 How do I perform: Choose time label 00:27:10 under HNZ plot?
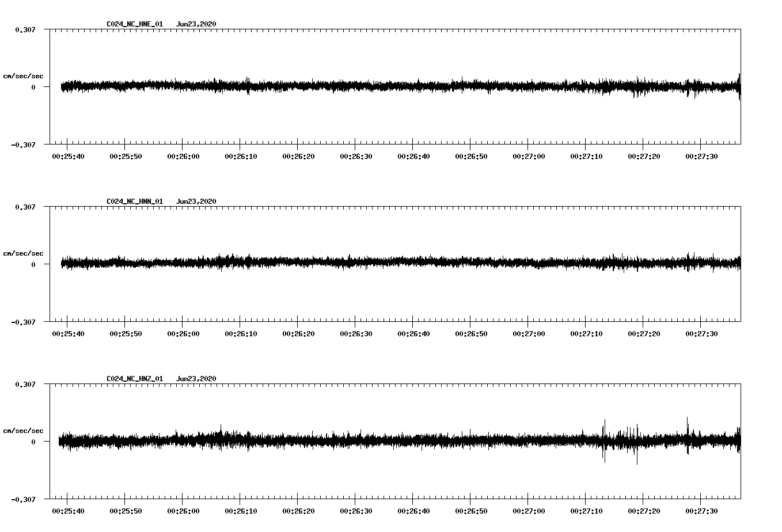click(x=586, y=511)
